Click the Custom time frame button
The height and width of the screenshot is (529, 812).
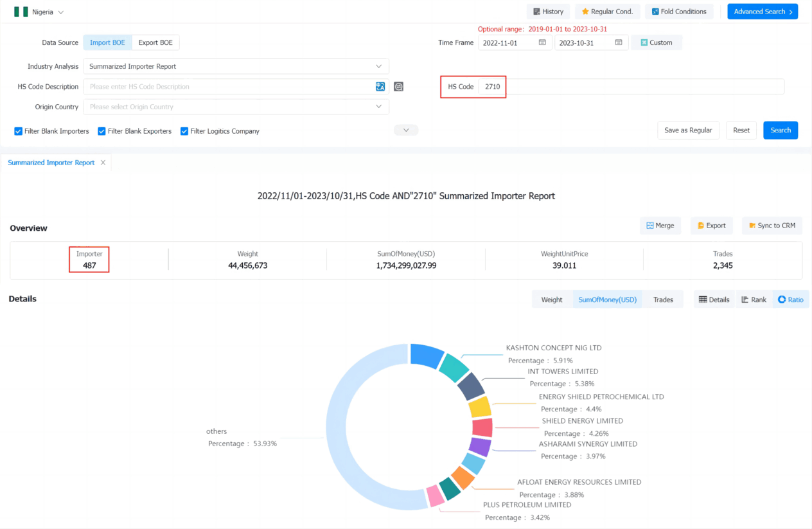click(657, 42)
